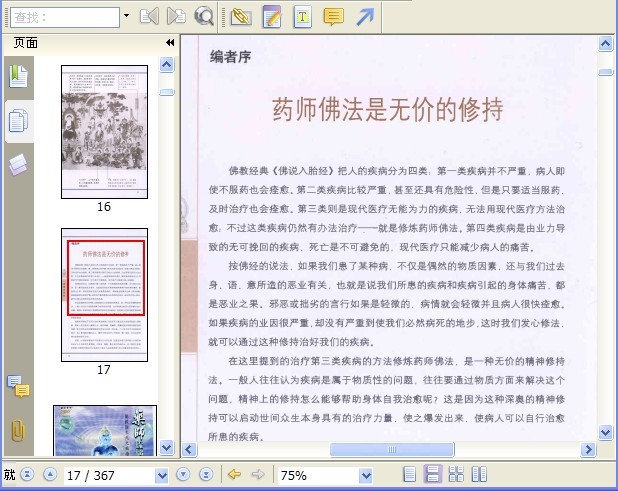
Task: Click the find search input field
Action: 65,17
